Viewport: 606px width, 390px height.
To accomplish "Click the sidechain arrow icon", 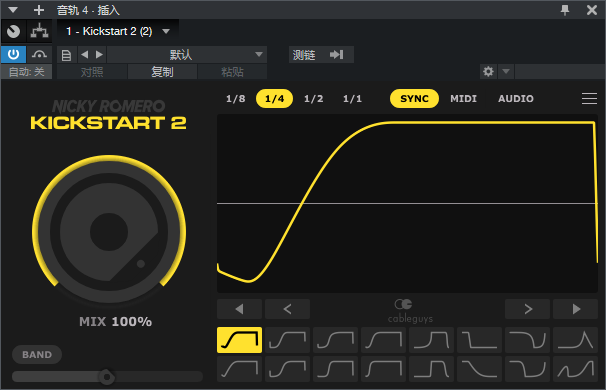I will pos(337,54).
